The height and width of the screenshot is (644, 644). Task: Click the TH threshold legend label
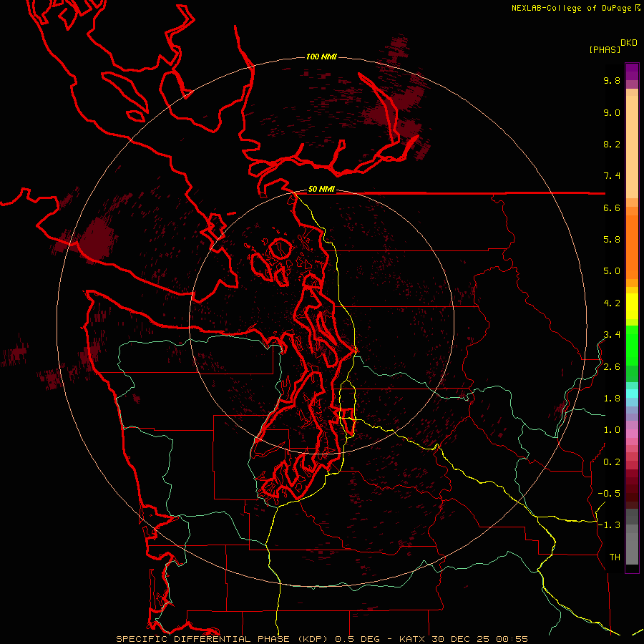click(615, 557)
